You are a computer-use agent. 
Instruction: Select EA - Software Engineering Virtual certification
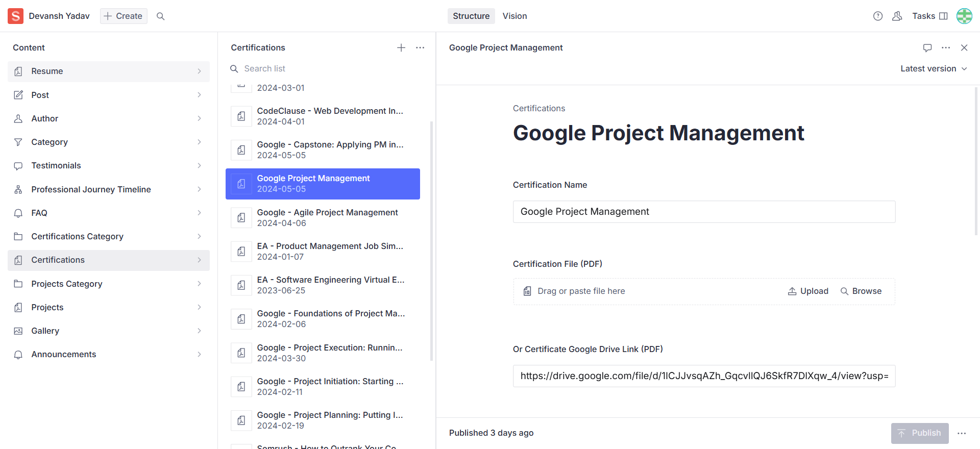coord(323,285)
